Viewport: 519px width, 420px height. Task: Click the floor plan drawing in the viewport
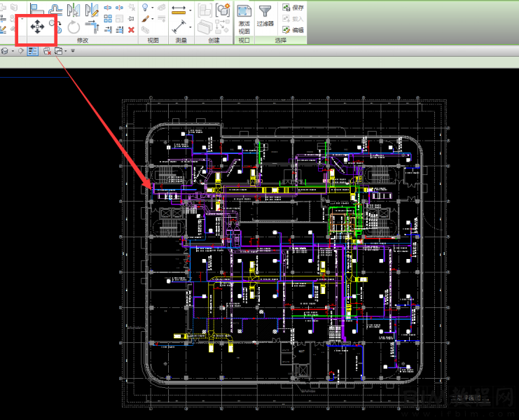[284, 253]
